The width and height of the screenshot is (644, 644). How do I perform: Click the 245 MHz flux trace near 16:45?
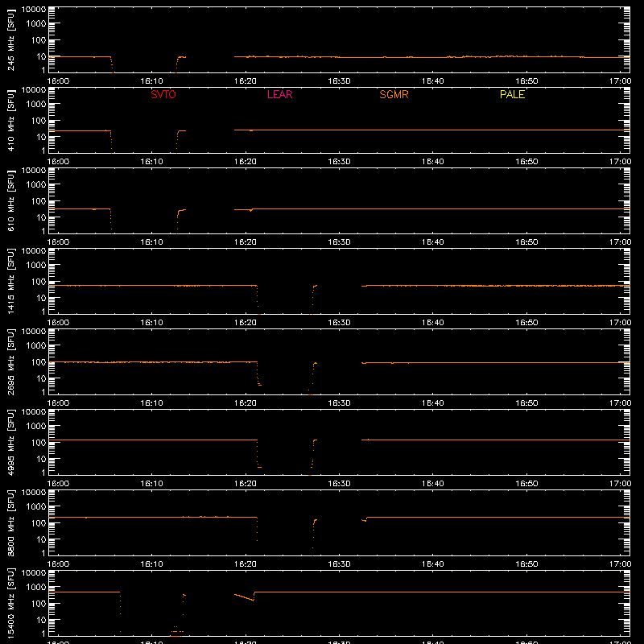point(480,56)
